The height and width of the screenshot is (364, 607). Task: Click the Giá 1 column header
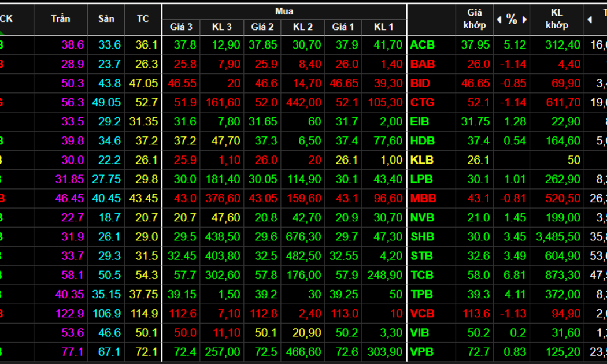(343, 27)
